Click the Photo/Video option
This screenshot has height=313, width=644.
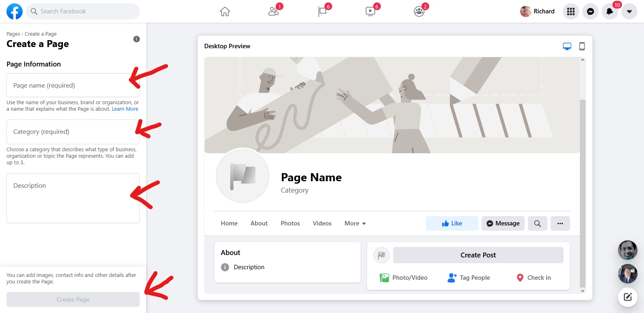(404, 278)
